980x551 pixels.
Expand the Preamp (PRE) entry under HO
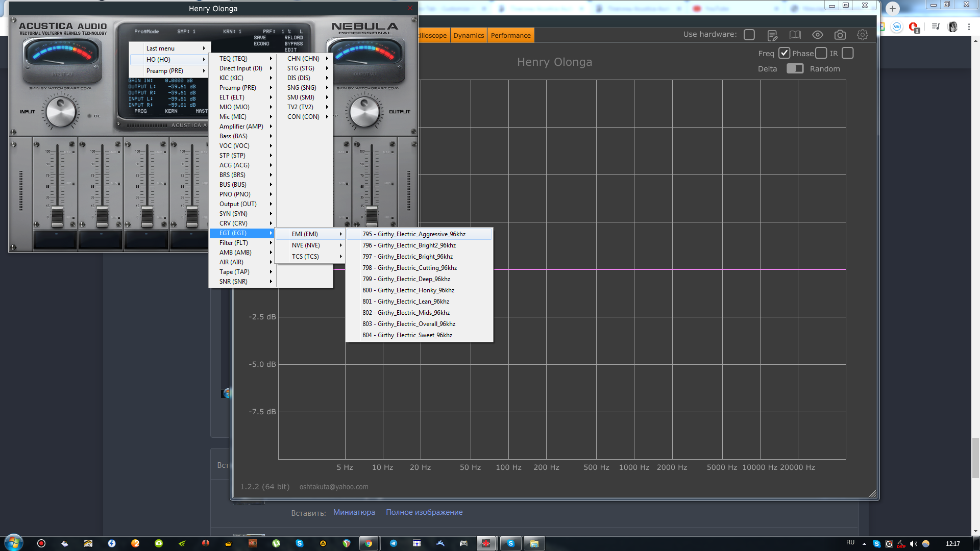tap(170, 71)
